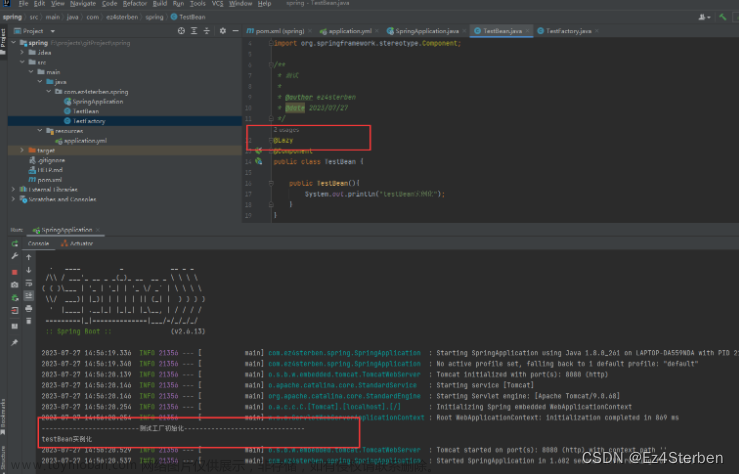739x474 pixels.
Task: Expand External Libraries
Action: click(x=14, y=189)
